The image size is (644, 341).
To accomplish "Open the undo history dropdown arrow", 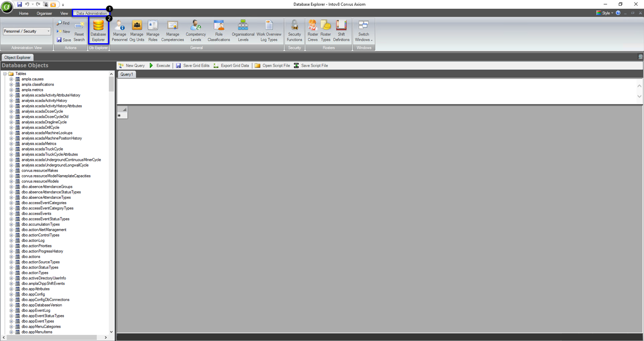I will pos(32,5).
